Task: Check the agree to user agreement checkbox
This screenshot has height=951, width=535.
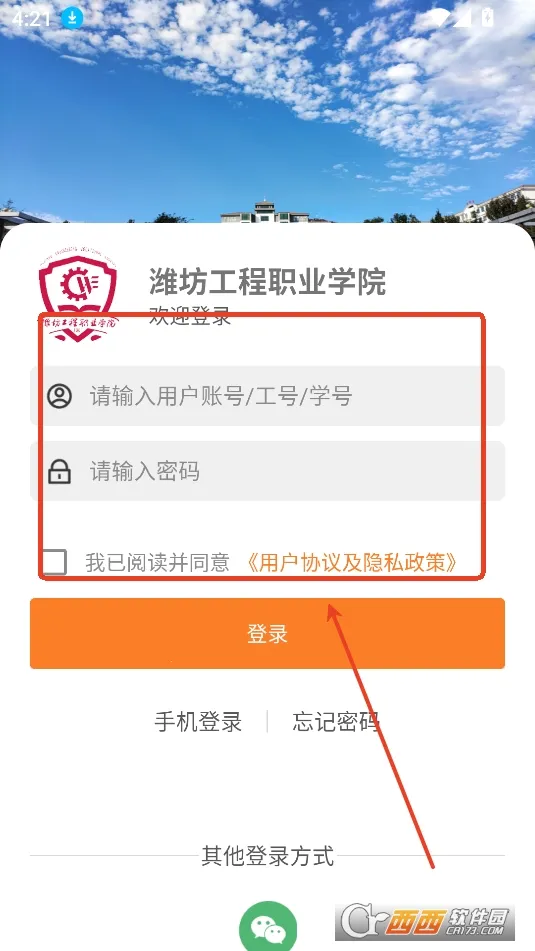Action: (53, 562)
